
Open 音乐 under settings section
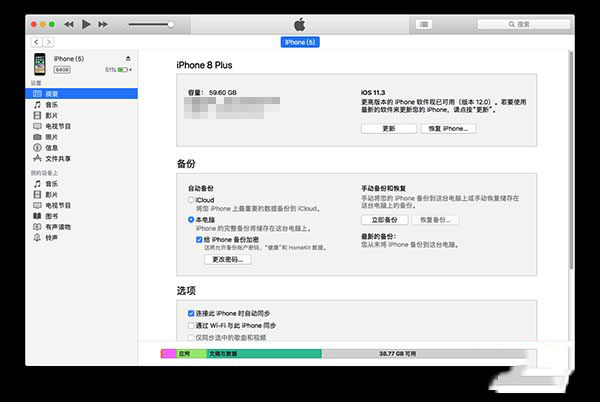(x=82, y=104)
